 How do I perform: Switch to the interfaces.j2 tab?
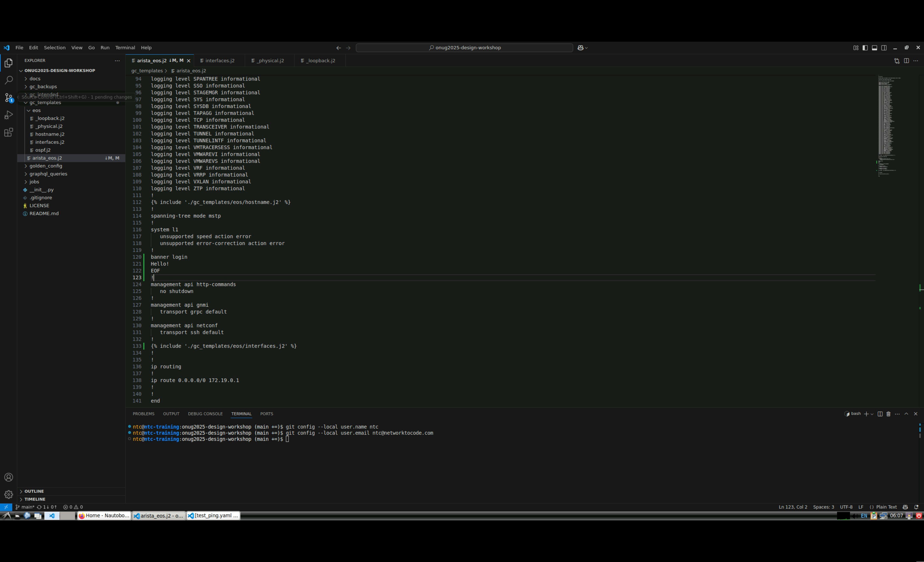pyautogui.click(x=220, y=61)
